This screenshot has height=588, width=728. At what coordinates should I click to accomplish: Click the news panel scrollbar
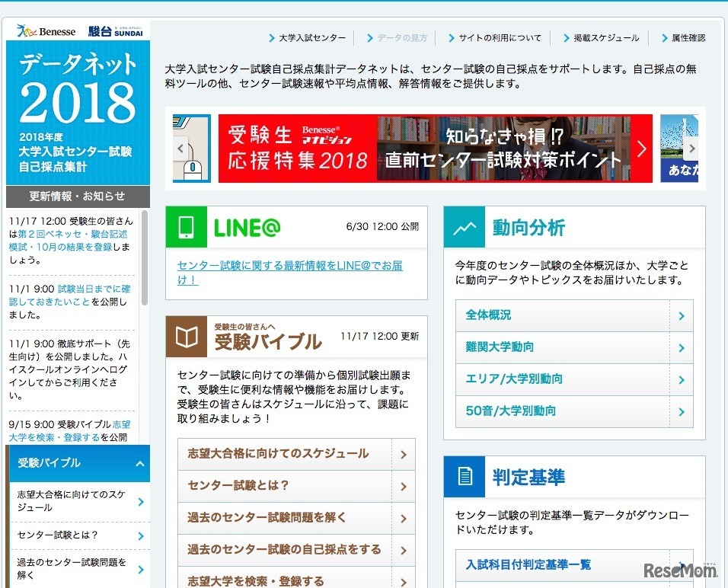pos(145,258)
